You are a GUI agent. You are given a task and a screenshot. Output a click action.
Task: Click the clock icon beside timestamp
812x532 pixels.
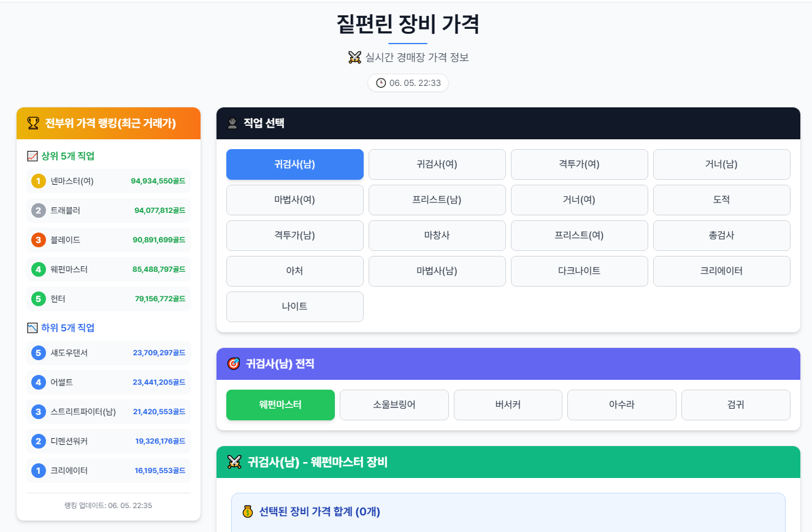(381, 83)
